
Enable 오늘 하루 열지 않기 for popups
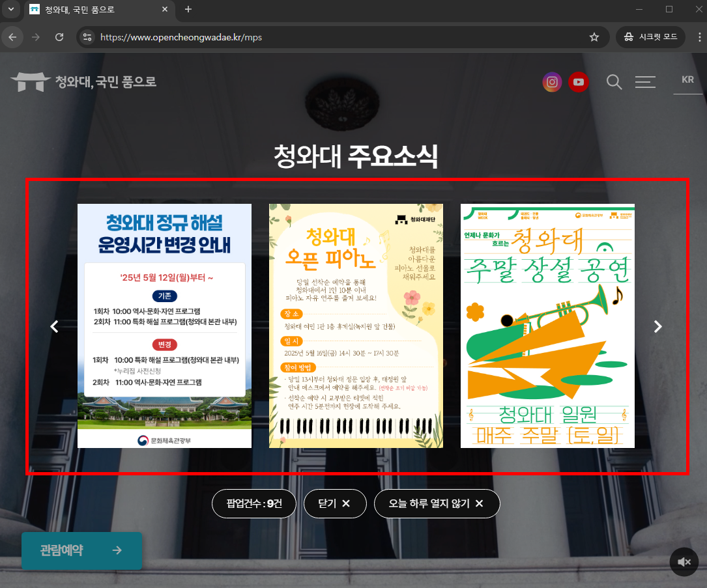(x=437, y=503)
